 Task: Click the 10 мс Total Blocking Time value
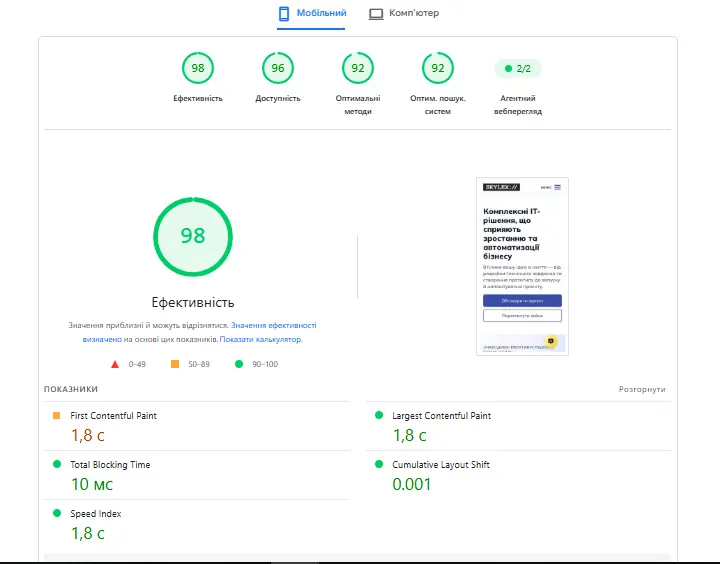pos(92,484)
